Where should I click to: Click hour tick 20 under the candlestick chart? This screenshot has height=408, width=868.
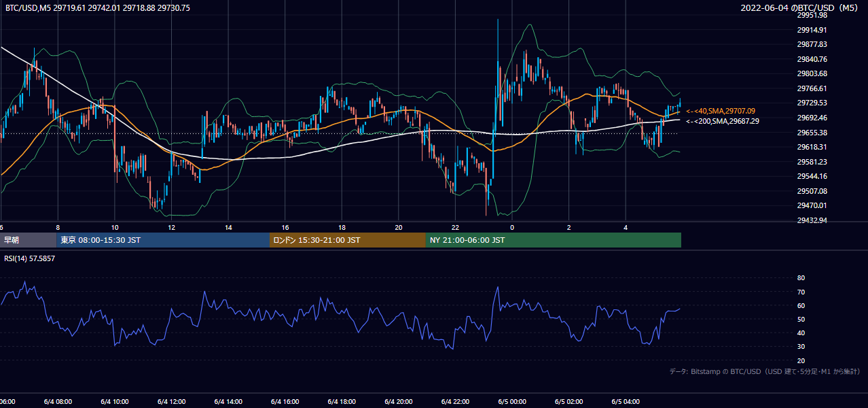399,228
